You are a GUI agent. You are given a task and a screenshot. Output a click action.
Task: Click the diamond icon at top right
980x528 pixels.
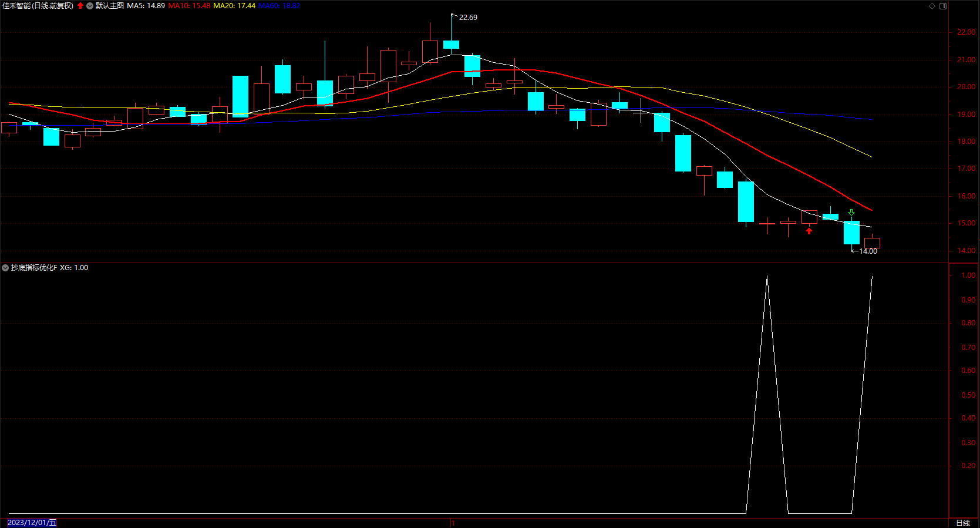click(932, 6)
